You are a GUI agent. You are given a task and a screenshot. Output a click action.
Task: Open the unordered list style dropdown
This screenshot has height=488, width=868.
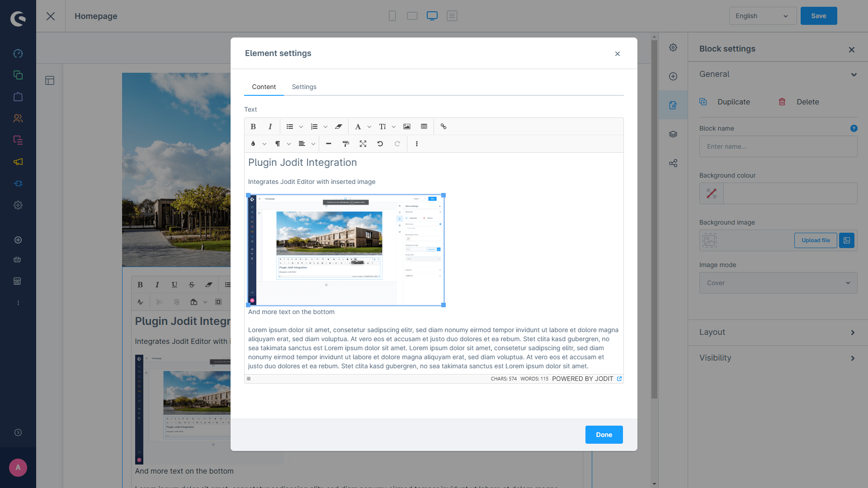tap(301, 127)
